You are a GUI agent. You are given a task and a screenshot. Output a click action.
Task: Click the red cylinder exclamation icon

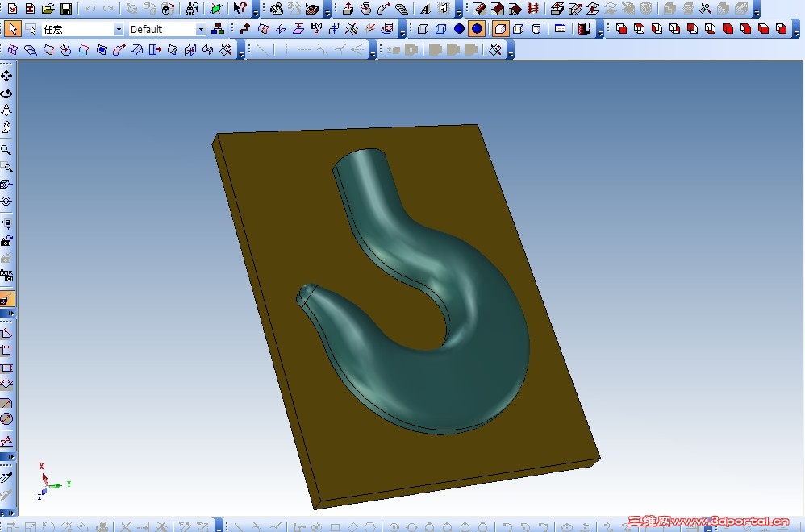pyautogui.click(x=584, y=29)
